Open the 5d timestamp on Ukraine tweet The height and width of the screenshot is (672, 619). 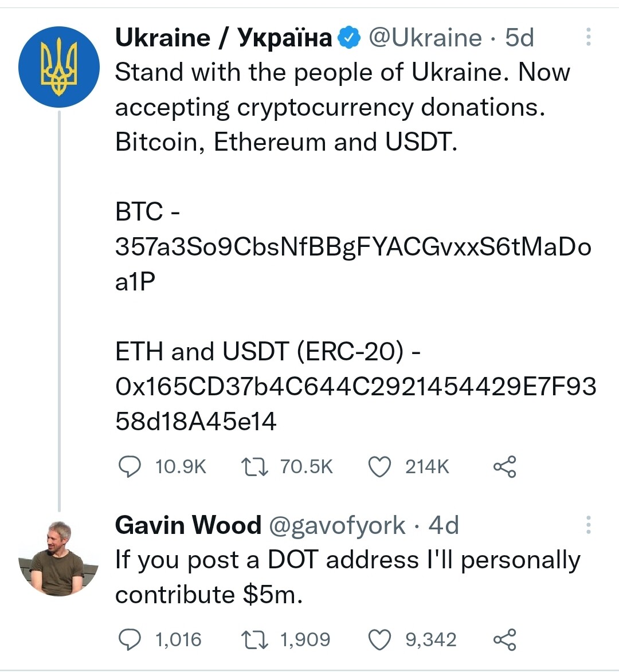[x=519, y=38]
